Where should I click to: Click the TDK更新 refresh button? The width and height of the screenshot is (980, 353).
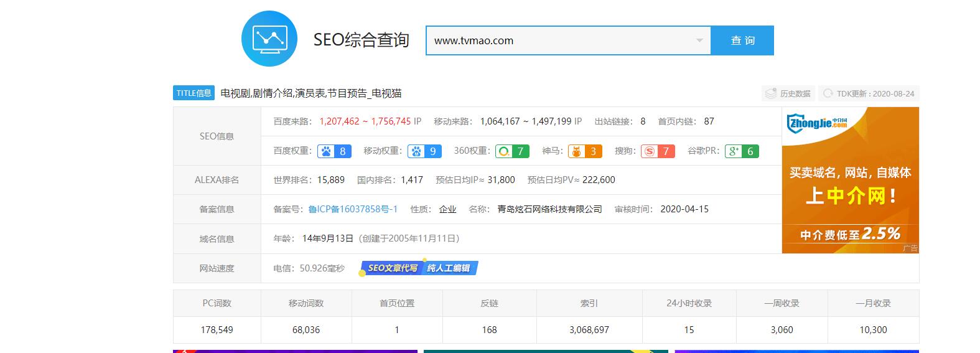(869, 93)
